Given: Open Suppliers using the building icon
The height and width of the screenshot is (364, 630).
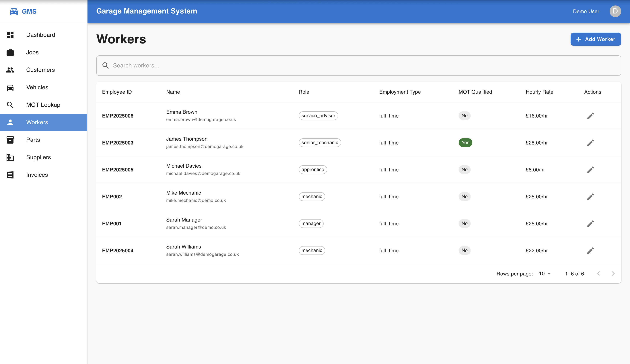Looking at the screenshot, I should 10,157.
